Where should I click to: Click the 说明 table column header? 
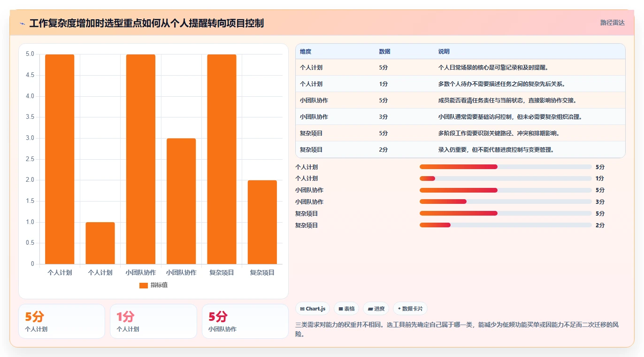click(x=444, y=52)
